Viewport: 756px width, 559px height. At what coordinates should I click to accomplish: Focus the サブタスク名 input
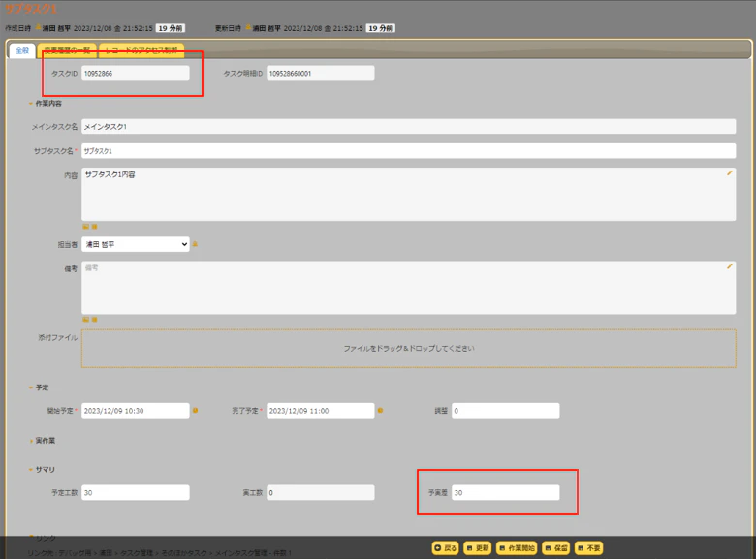click(x=408, y=151)
